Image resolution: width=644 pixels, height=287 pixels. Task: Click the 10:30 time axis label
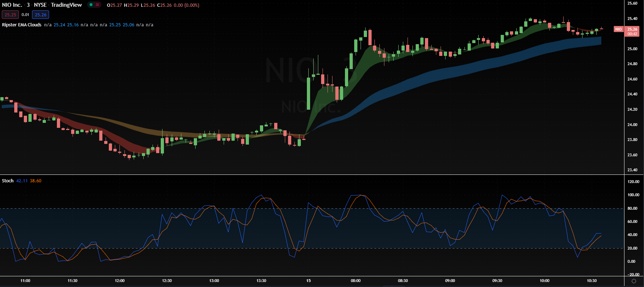point(592,281)
